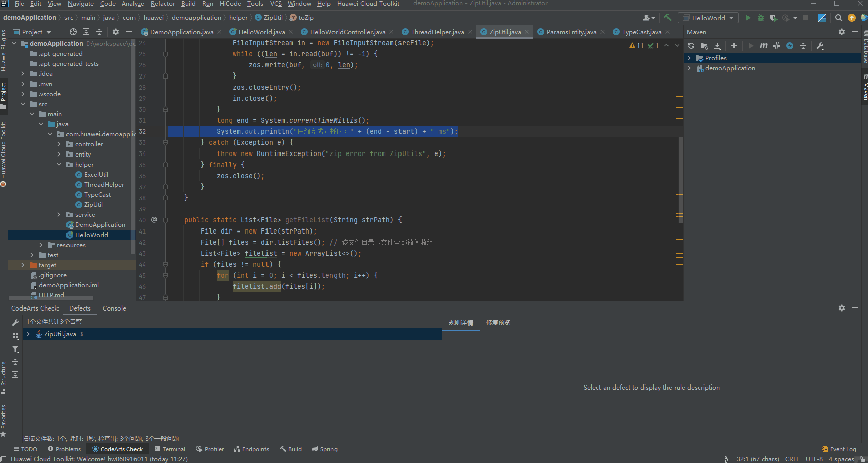Expand all nodes in Project panel
Viewport: 868px width, 463px height.
click(x=86, y=32)
